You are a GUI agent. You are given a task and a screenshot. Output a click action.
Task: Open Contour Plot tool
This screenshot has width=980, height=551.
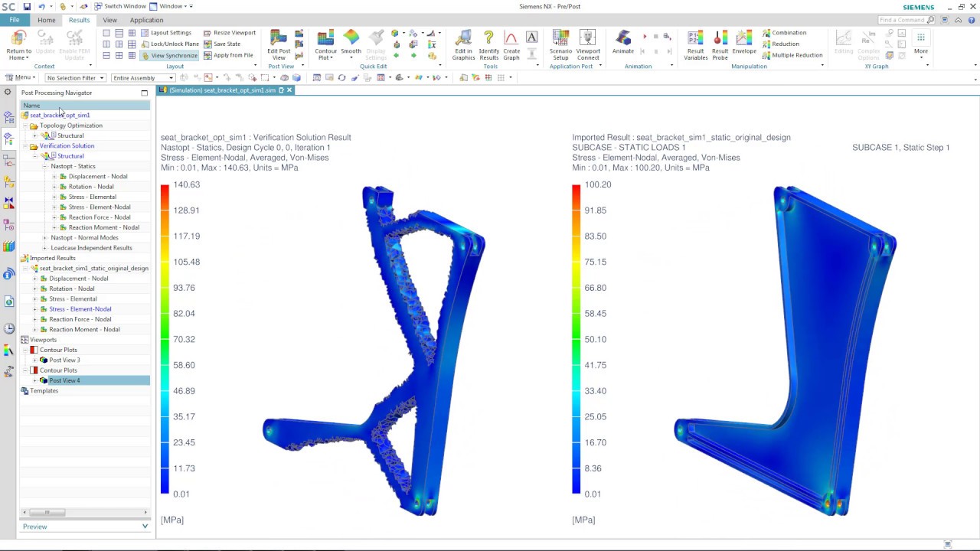(x=325, y=45)
